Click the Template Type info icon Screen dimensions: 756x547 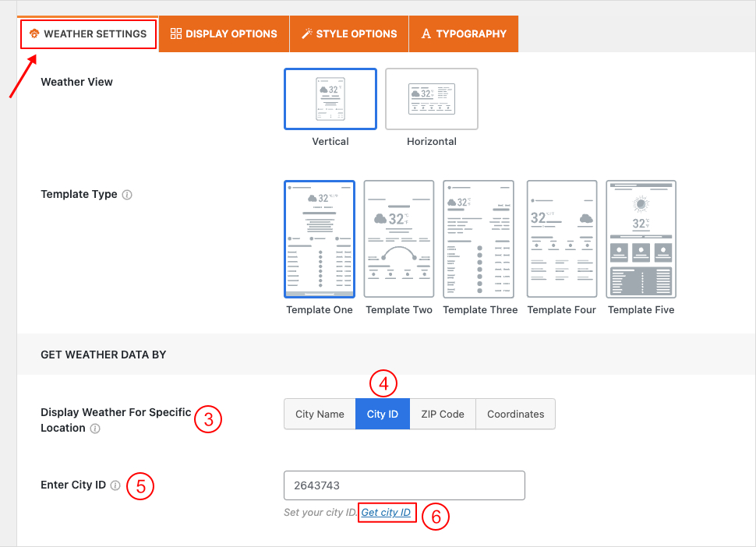(x=127, y=195)
